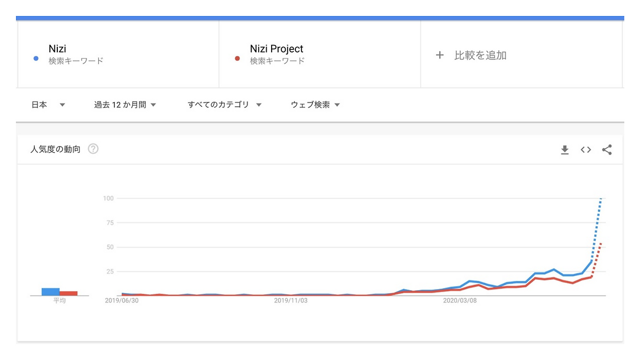Open the 日本 region dropdown
This screenshot has height=350, width=644.
coord(48,105)
